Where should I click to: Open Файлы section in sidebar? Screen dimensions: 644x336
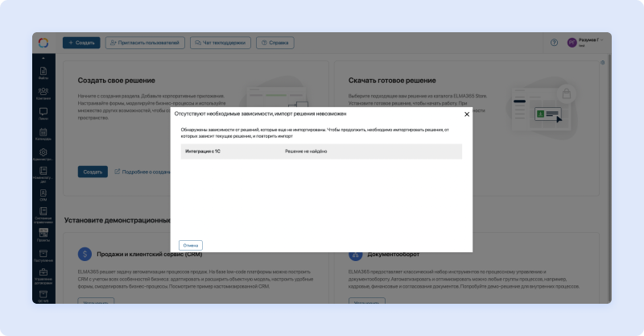point(43,73)
